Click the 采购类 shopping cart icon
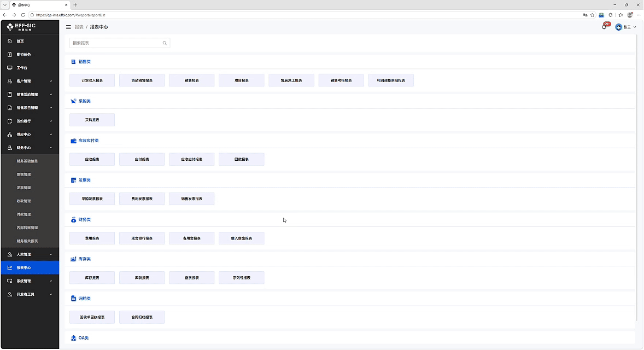The height and width of the screenshot is (350, 644). pyautogui.click(x=73, y=101)
